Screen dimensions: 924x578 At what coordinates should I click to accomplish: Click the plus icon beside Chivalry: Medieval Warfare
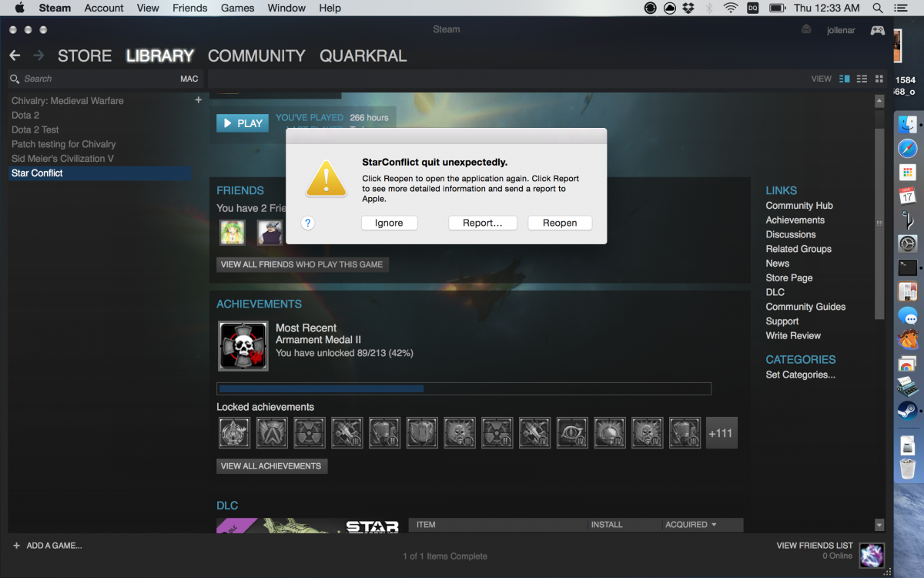(x=198, y=100)
